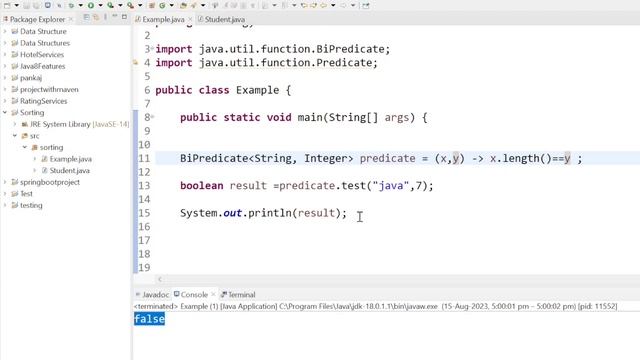Select Example.java in the package tree

click(70, 159)
